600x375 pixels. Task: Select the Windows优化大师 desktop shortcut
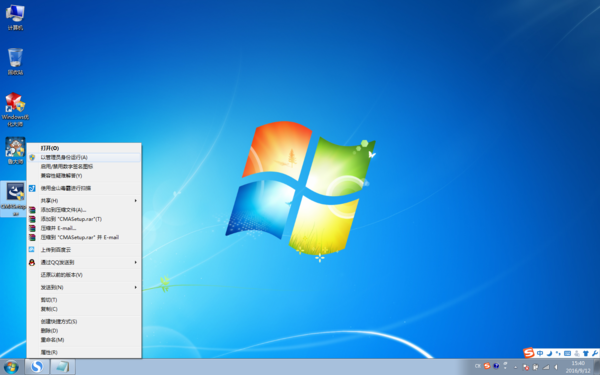[x=15, y=109]
